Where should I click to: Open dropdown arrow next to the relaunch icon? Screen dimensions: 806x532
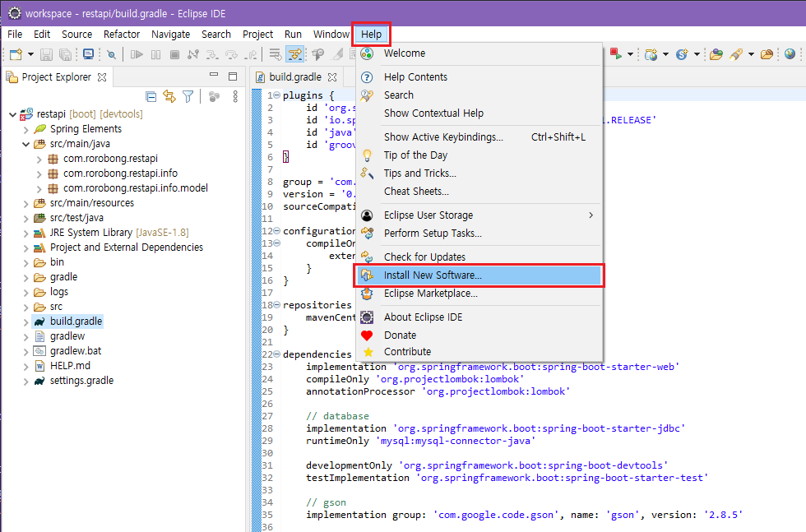coord(630,54)
